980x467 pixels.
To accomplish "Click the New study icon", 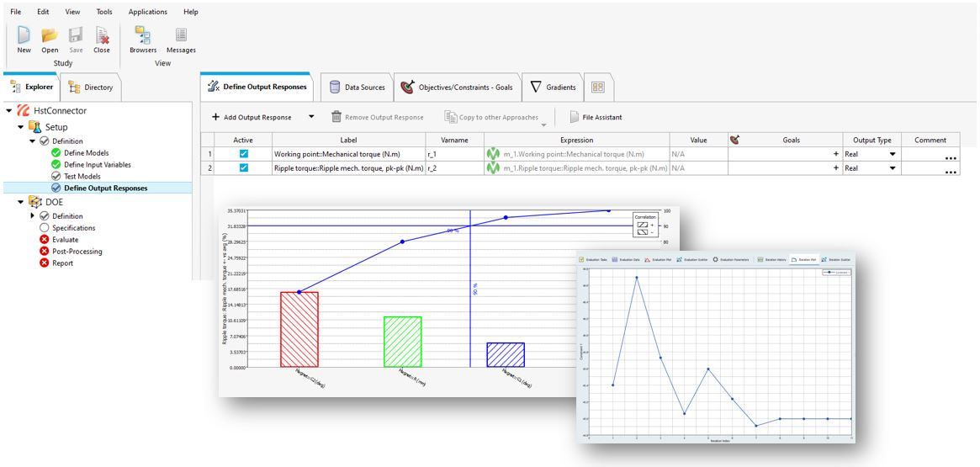I will pyautogui.click(x=24, y=35).
